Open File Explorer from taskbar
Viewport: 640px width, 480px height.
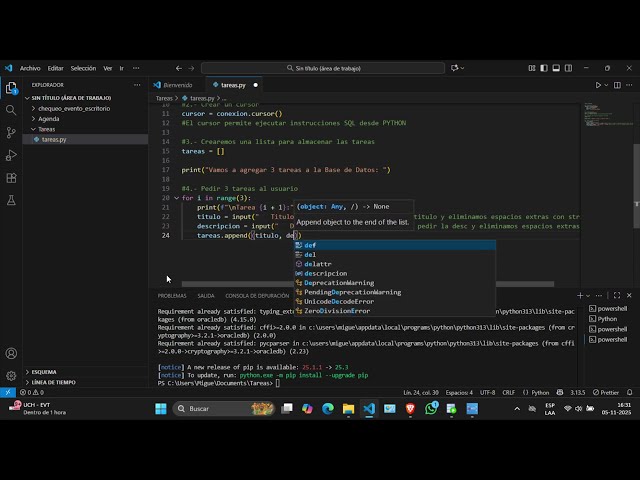pyautogui.click(x=348, y=409)
